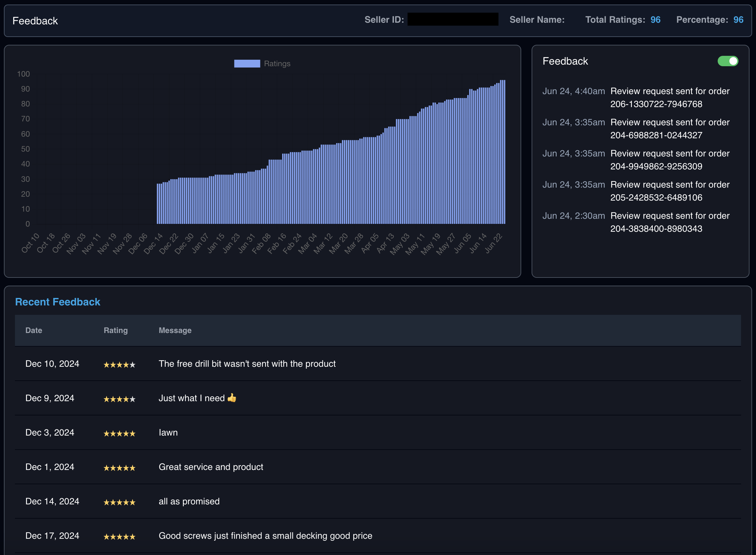Image resolution: width=756 pixels, height=555 pixels.
Task: Click the star rating for Dec 10, 2024
Action: [x=119, y=364]
